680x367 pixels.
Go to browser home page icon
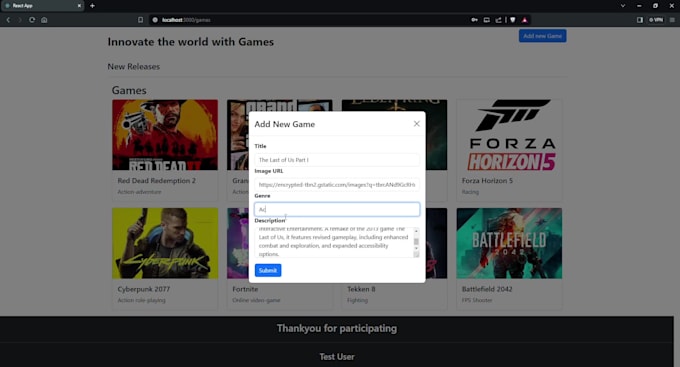click(x=44, y=20)
